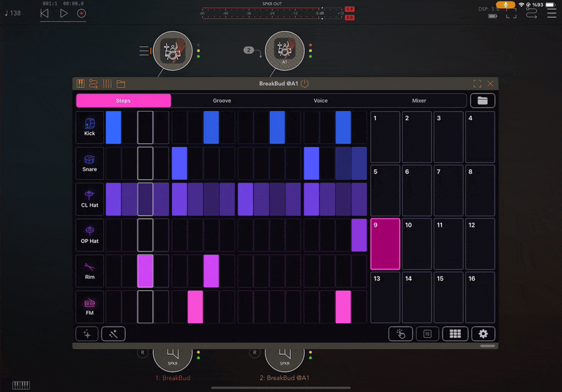The image size is (562, 392).
Task: Click the plugin window bottom scrollbar handle
Action: point(488,346)
